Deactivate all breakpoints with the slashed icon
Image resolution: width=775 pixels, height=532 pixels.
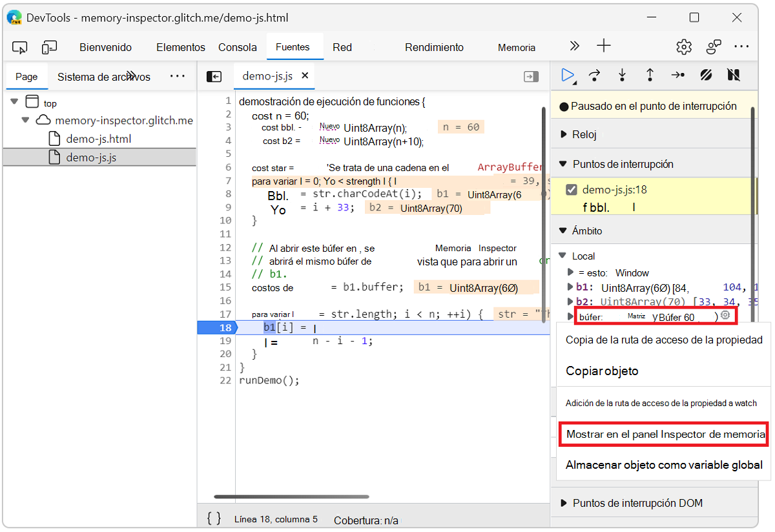tap(706, 76)
